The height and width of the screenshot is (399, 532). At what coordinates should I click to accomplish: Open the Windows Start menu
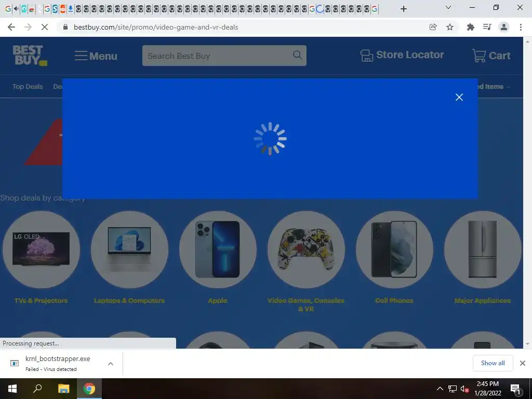tap(12, 389)
